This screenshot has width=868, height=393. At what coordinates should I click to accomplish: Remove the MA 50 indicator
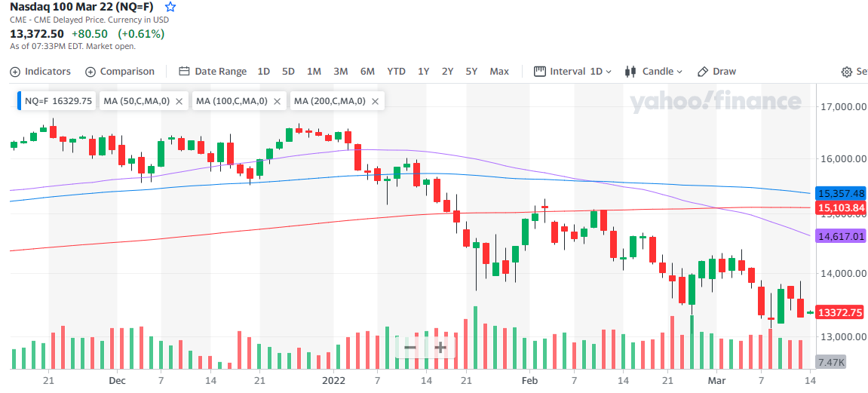click(179, 101)
